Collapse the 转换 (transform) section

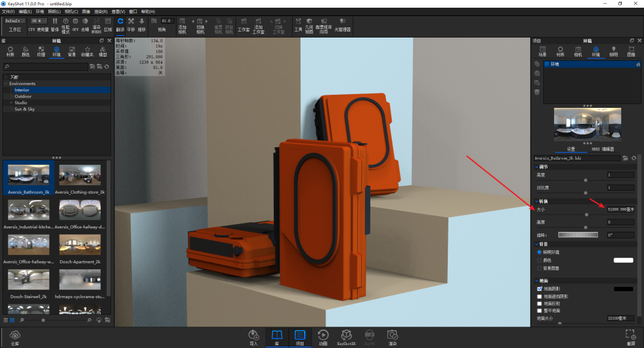(536, 201)
